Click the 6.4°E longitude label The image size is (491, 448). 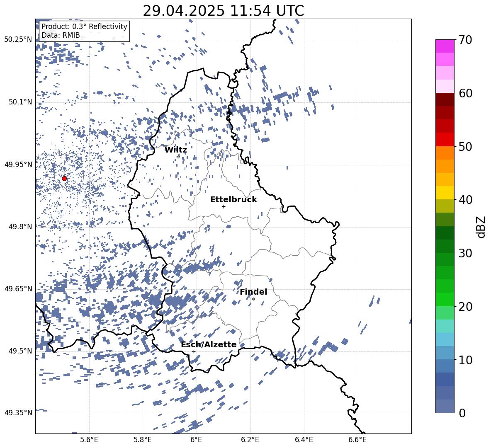click(x=304, y=440)
